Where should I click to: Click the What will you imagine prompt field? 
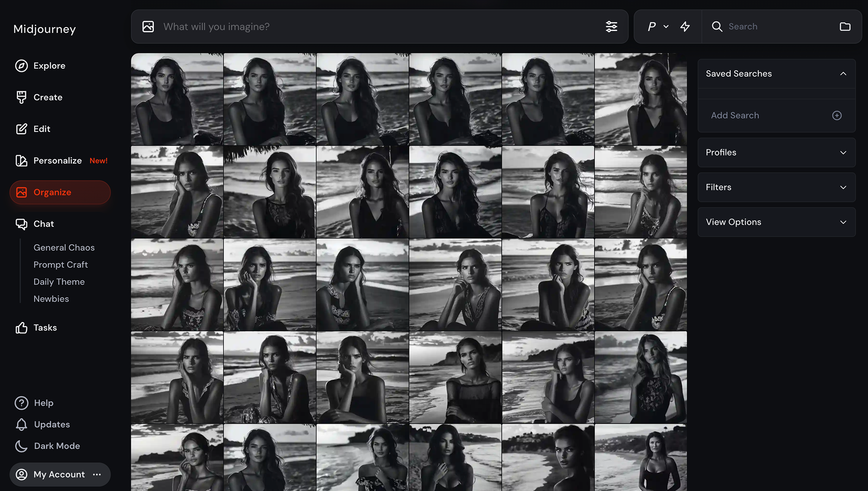tap(380, 27)
